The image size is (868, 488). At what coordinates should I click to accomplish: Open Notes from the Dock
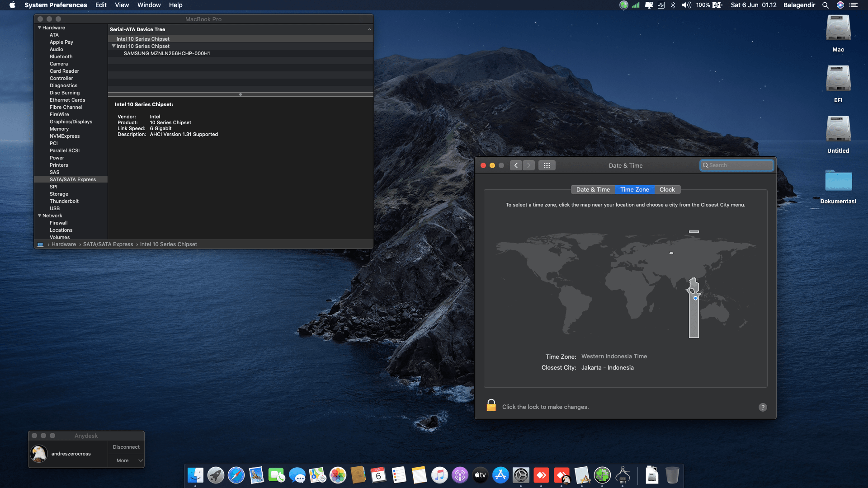click(419, 475)
